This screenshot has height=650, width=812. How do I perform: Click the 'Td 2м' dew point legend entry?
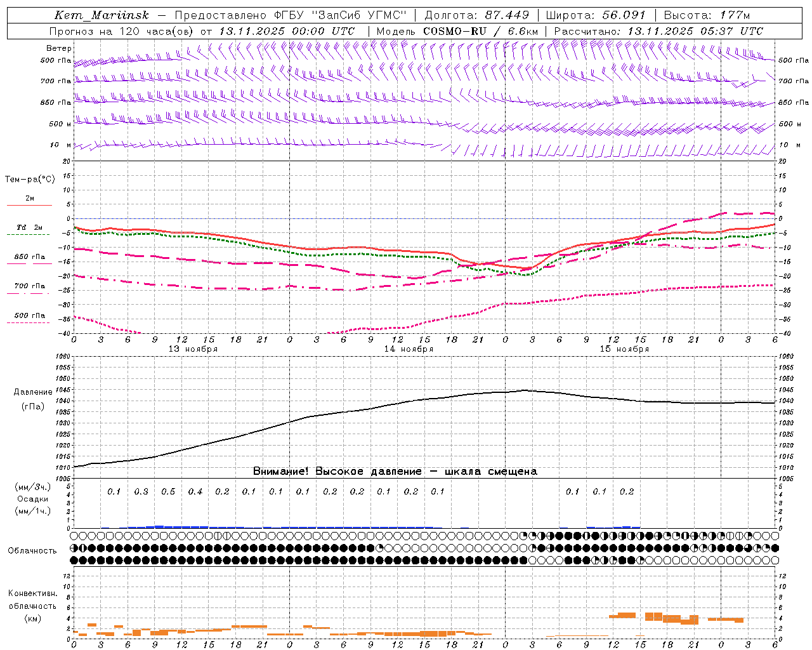(x=30, y=227)
